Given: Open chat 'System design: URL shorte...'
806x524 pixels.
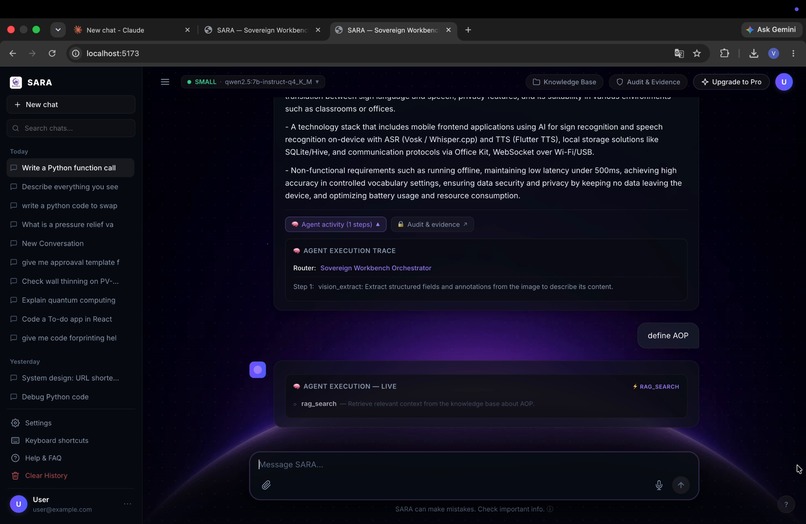Looking at the screenshot, I should [70, 378].
